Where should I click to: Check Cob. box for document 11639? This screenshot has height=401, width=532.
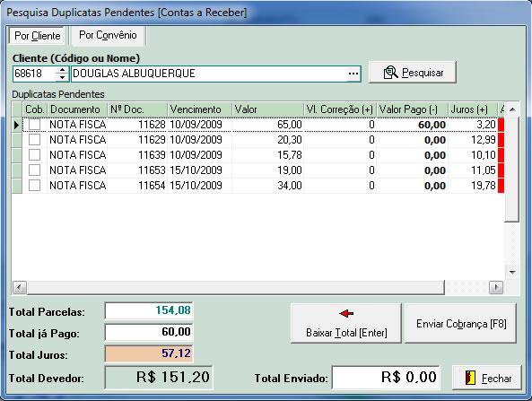(x=34, y=154)
